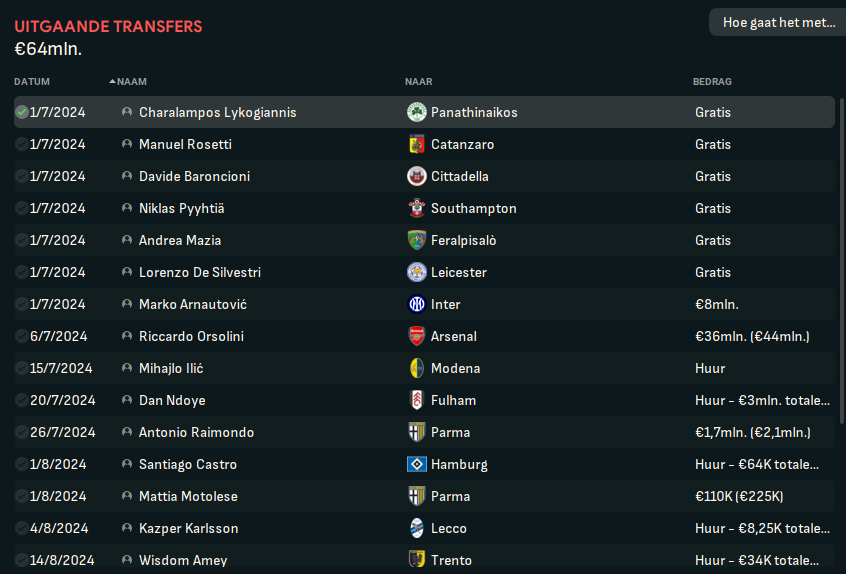Select the Leicester club badge

(x=417, y=272)
